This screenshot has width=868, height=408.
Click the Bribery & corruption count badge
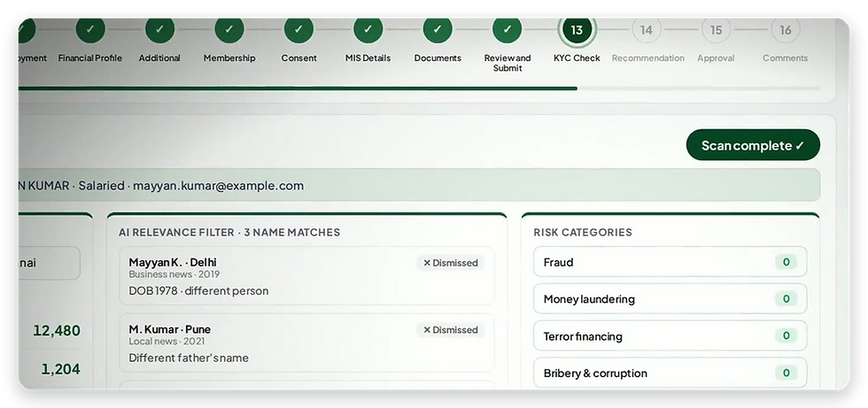[x=787, y=373]
